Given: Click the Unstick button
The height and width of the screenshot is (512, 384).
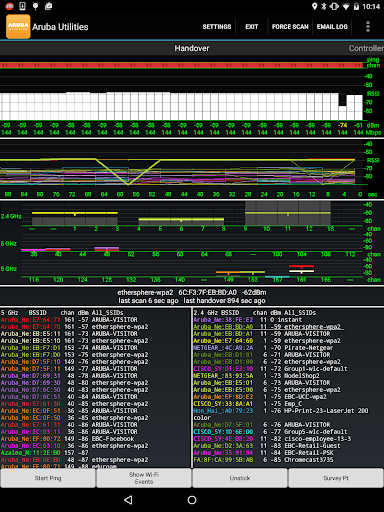Looking at the screenshot, I should point(240,478).
